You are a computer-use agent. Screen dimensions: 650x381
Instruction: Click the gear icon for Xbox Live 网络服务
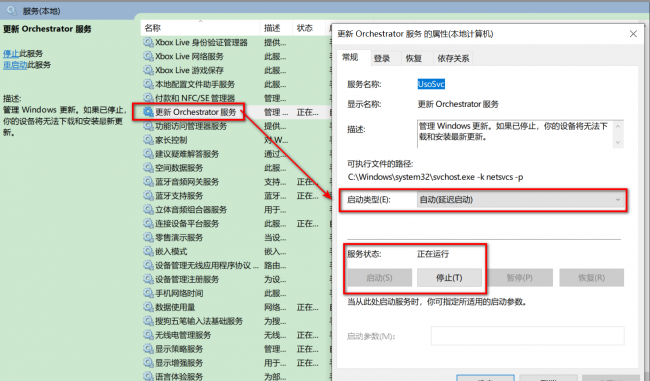(x=148, y=56)
